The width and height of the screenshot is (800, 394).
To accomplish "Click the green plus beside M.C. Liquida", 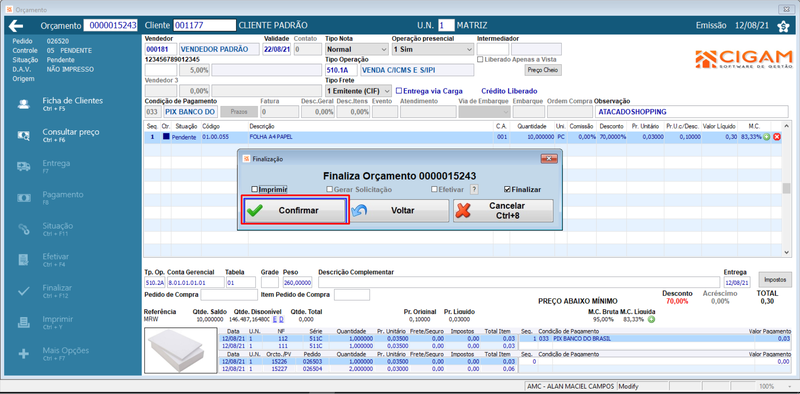I will 652,319.
